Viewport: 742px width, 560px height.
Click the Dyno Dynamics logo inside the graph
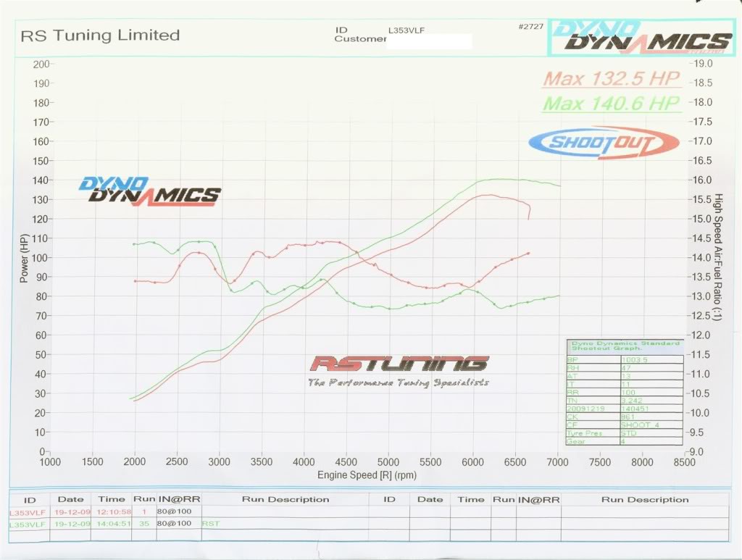coord(149,188)
